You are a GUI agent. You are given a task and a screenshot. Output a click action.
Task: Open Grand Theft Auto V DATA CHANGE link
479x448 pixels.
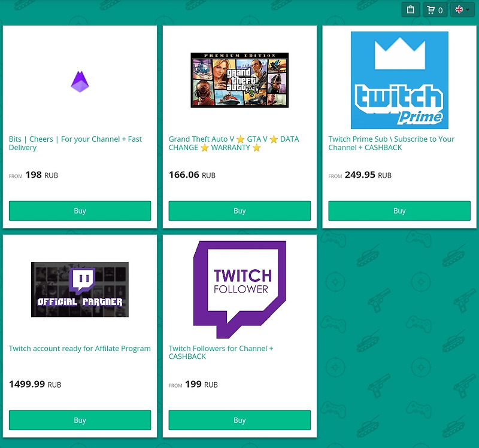(234, 143)
